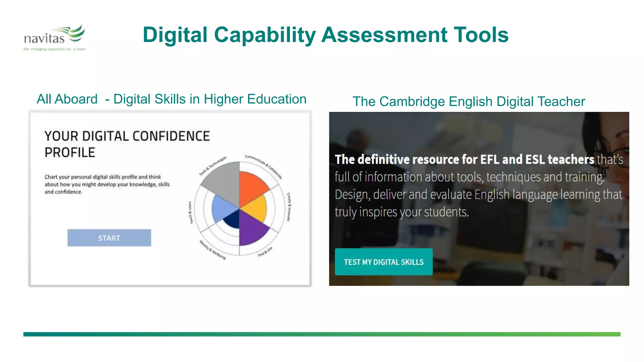
Task: Click the Digital Capability Assessment Tools title
Action: (325, 35)
